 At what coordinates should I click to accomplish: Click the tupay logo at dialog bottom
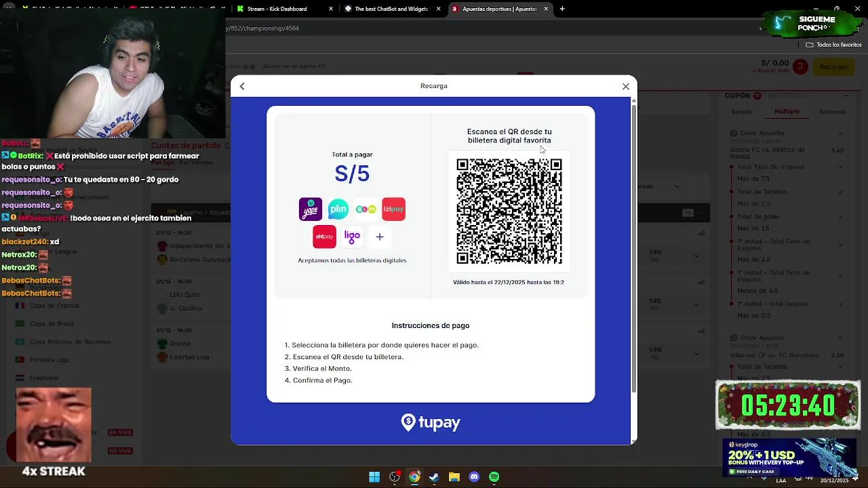(431, 422)
